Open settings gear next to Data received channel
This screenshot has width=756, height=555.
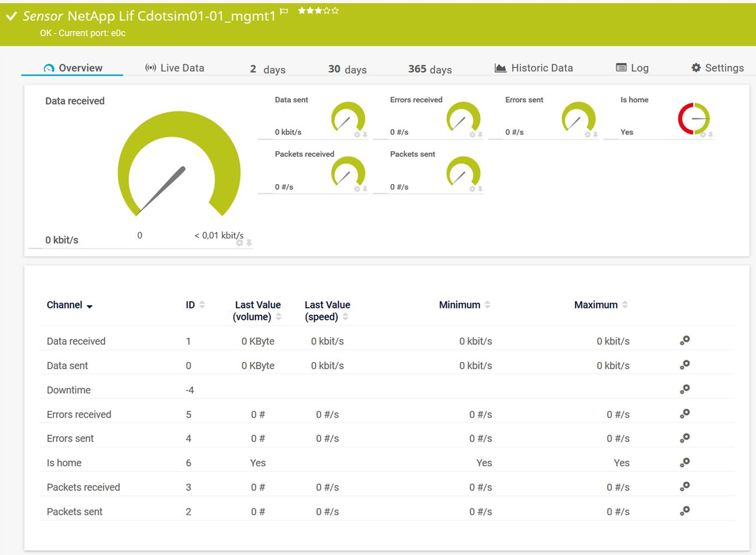coord(684,340)
